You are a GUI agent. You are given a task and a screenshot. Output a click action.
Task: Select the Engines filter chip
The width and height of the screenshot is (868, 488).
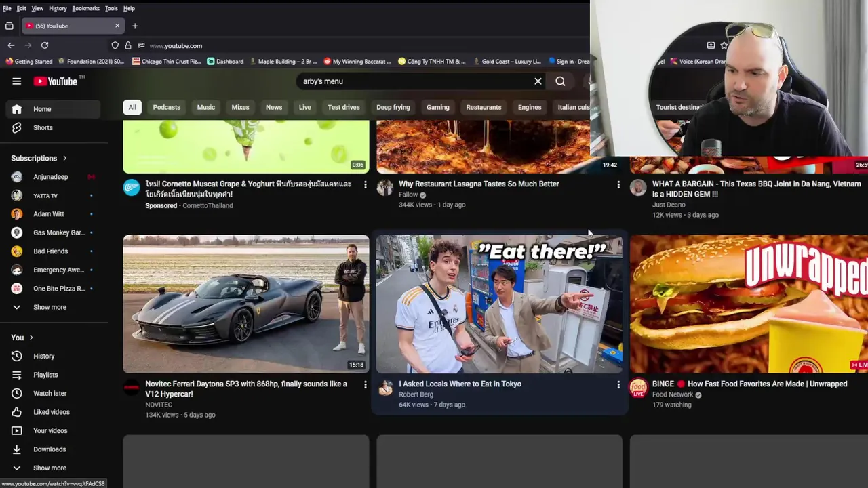530,107
